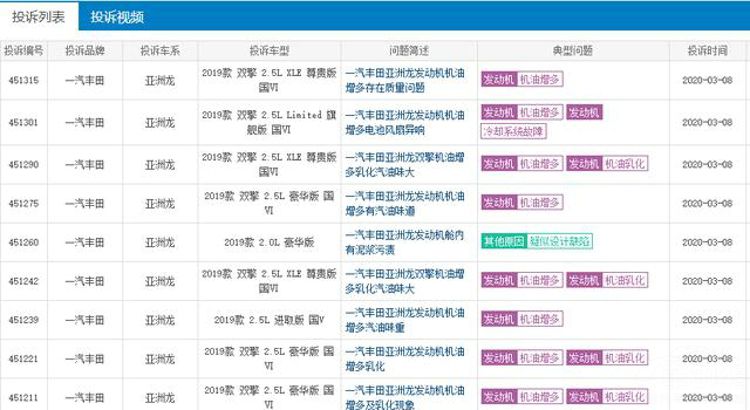Image resolution: width=750 pixels, height=410 pixels.
Task: Click the 投诉编号 column header
Action: pyautogui.click(x=23, y=50)
